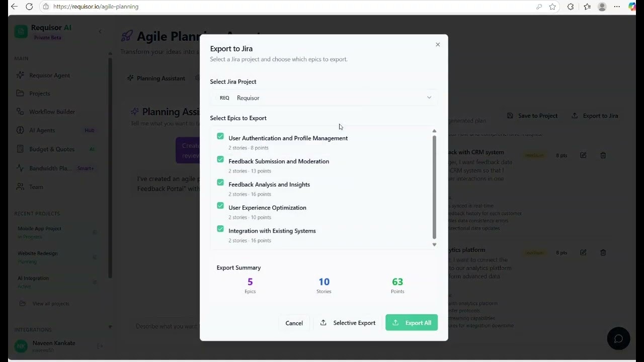Open the chat bubble icon

tap(618, 338)
